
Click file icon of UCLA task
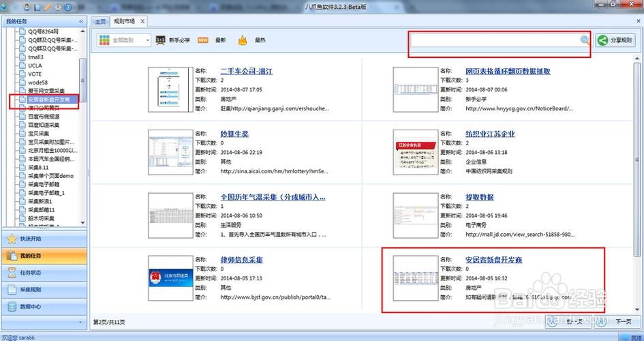[22, 65]
